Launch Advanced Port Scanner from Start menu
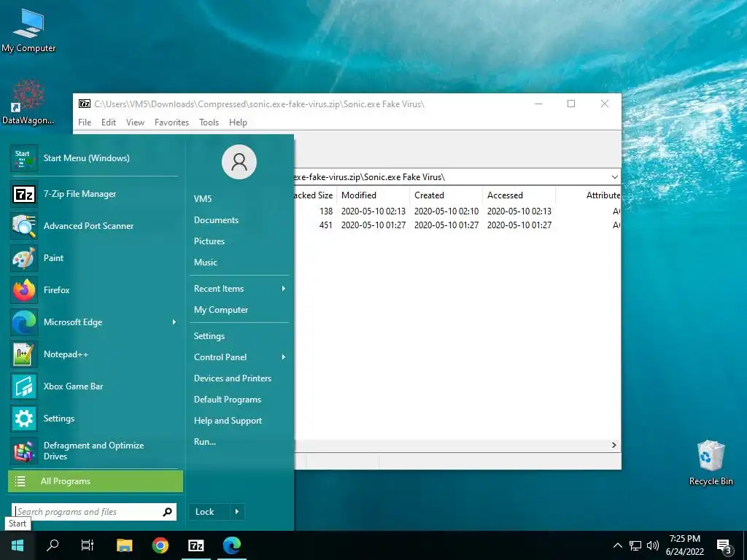 [x=94, y=226]
